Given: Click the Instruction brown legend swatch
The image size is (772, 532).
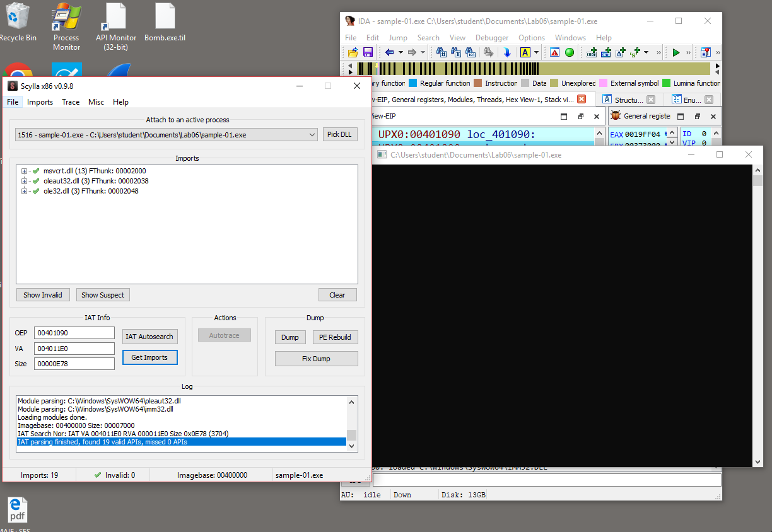Looking at the screenshot, I should [x=478, y=83].
